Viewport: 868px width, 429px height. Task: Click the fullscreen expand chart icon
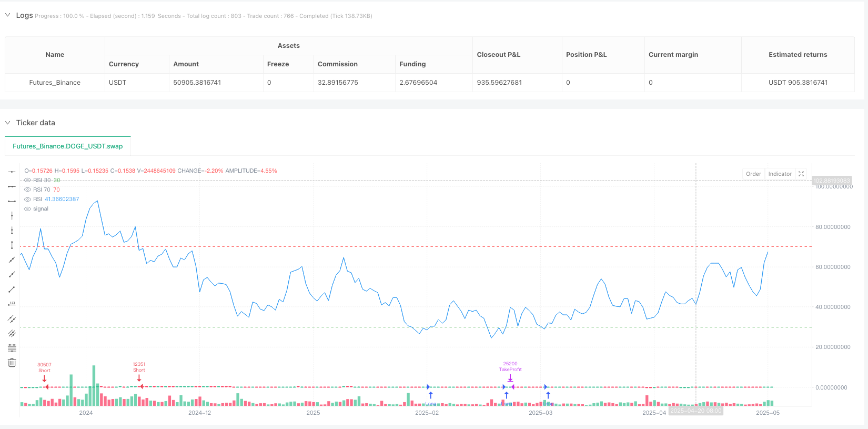click(x=801, y=174)
